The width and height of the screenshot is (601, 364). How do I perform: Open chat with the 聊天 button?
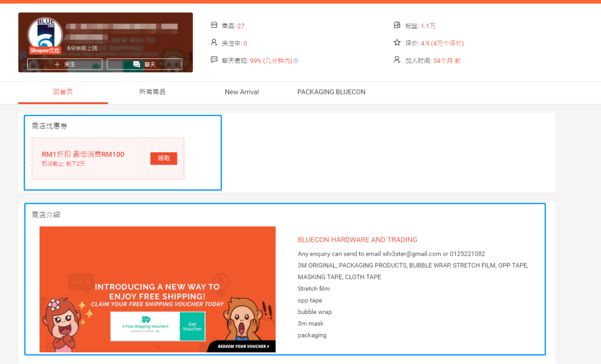click(145, 64)
